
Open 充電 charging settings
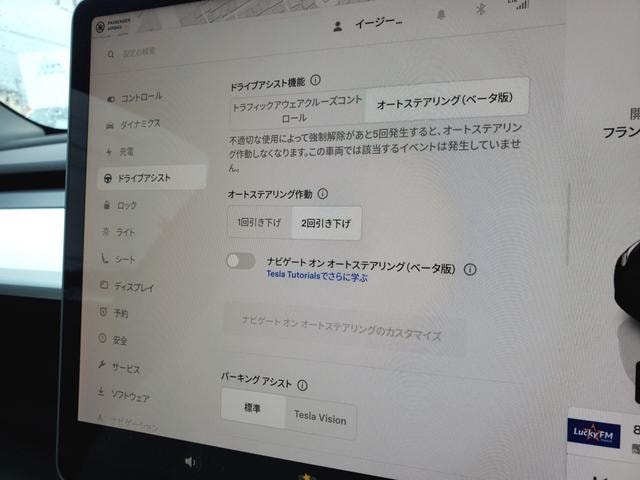[x=120, y=151]
